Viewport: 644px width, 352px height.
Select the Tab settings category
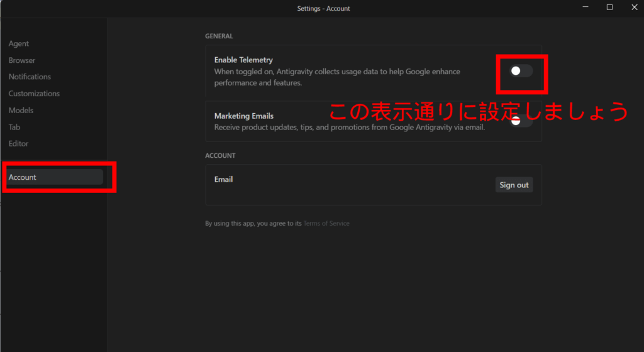click(14, 127)
